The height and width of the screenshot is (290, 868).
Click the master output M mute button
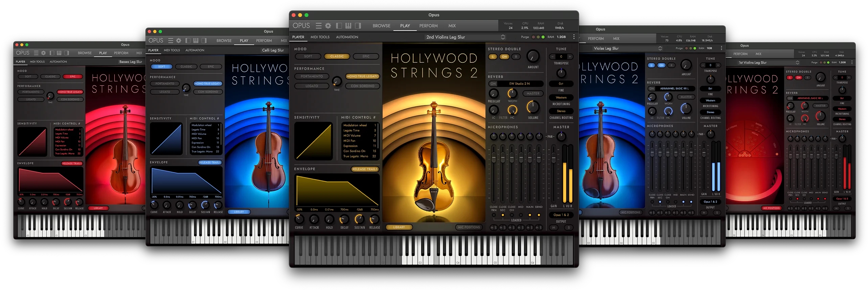553,227
